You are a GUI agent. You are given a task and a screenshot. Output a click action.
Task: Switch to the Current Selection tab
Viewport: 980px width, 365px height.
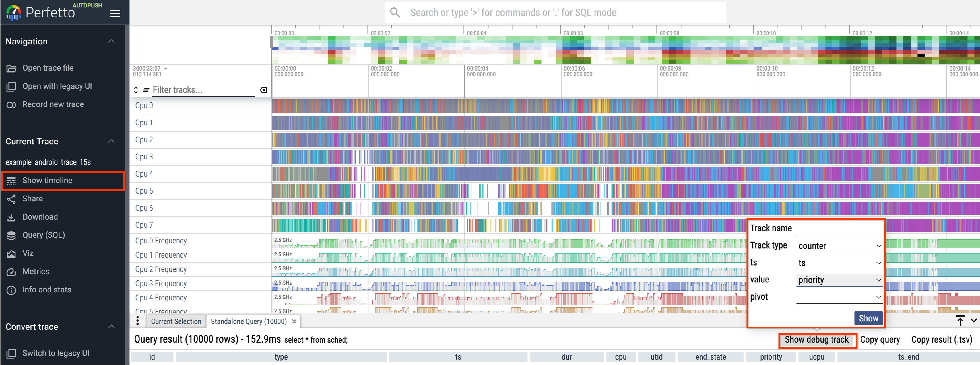tap(176, 321)
